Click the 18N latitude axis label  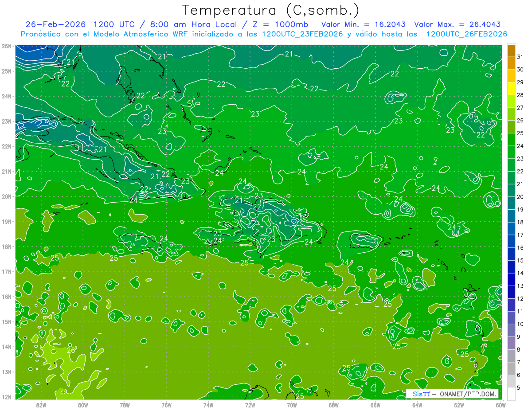tap(6, 247)
